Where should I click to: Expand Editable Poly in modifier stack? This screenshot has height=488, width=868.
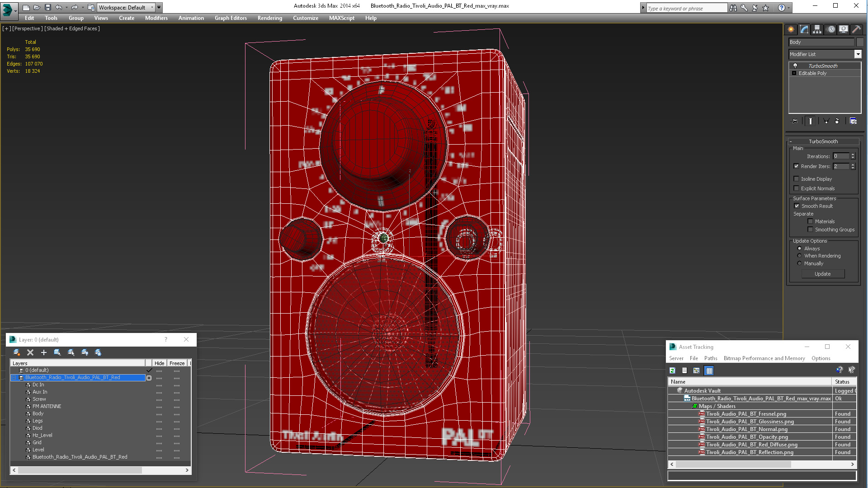tap(794, 73)
